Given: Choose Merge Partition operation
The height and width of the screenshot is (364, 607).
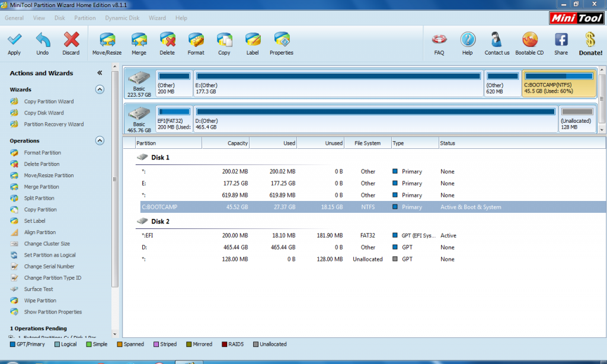Looking at the screenshot, I should click(x=41, y=187).
